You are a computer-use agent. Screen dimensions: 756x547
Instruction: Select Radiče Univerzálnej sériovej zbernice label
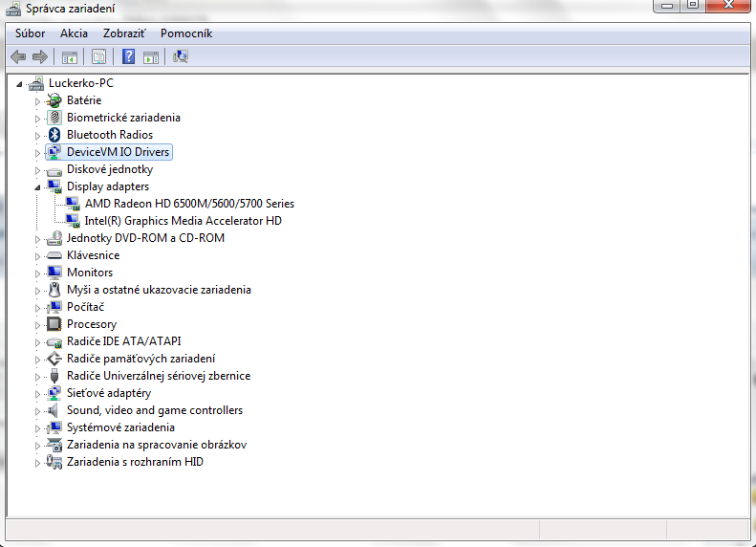pos(159,376)
